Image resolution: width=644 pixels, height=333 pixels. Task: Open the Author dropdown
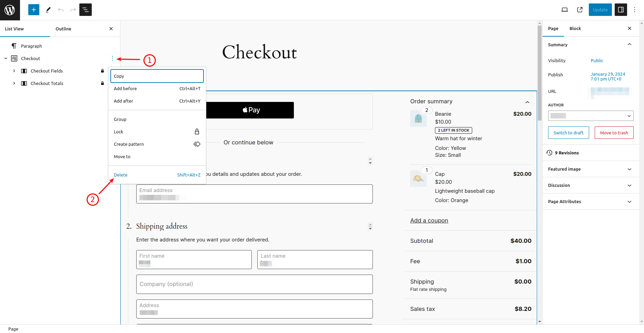click(x=590, y=116)
